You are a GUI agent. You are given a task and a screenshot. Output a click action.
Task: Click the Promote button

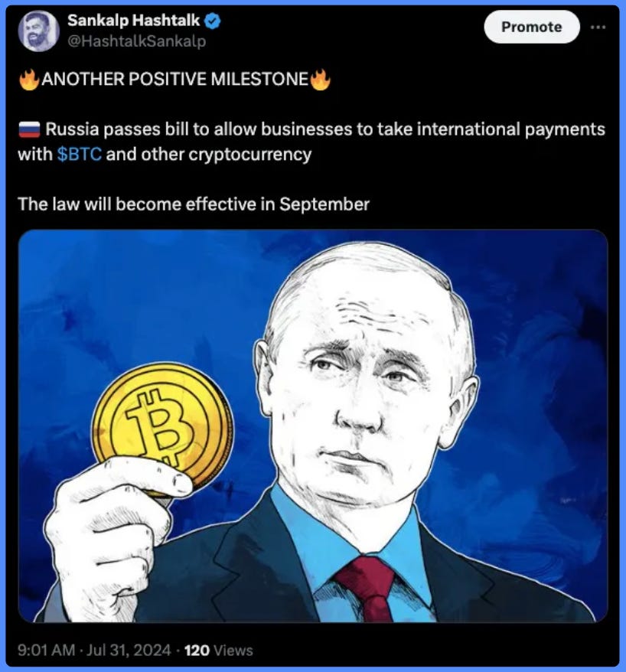pyautogui.click(x=532, y=27)
